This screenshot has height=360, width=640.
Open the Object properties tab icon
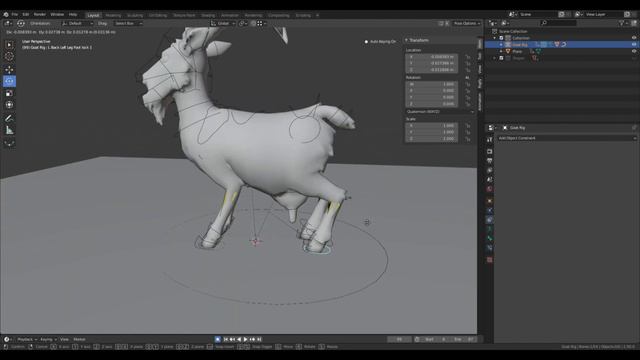(x=489, y=201)
